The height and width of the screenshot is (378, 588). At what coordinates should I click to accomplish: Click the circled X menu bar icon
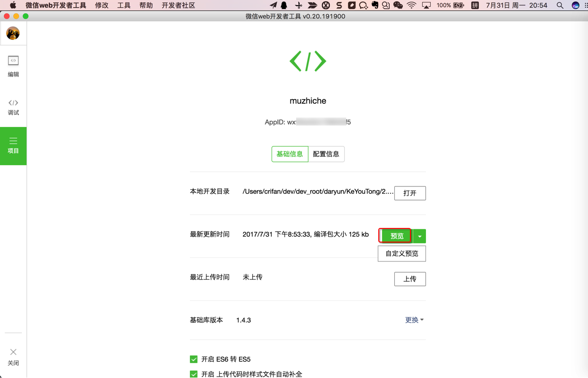point(326,5)
